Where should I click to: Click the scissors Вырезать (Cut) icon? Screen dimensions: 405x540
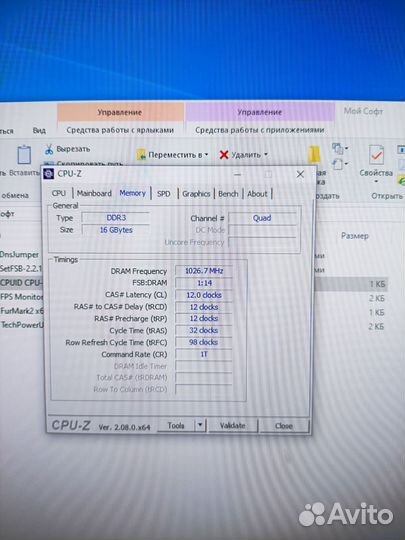pos(49,149)
